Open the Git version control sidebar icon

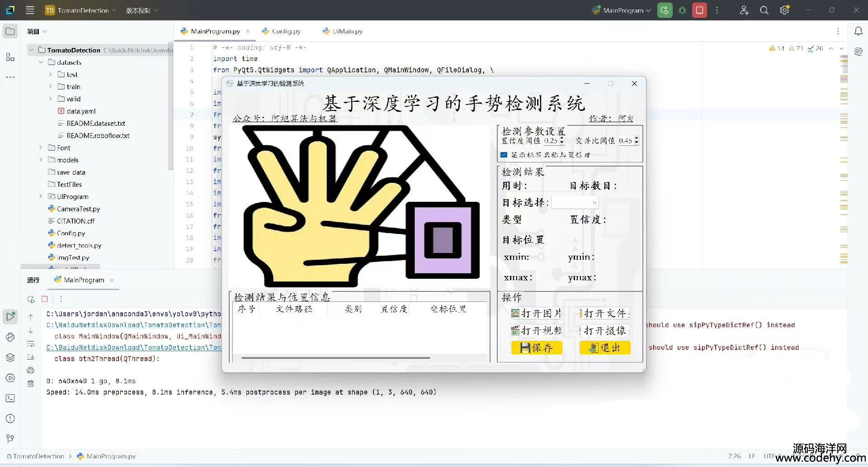tap(10, 438)
